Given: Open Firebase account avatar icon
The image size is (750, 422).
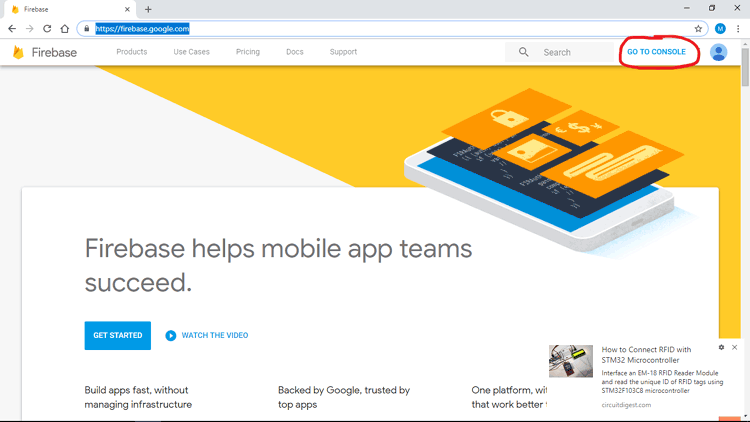Looking at the screenshot, I should [718, 52].
